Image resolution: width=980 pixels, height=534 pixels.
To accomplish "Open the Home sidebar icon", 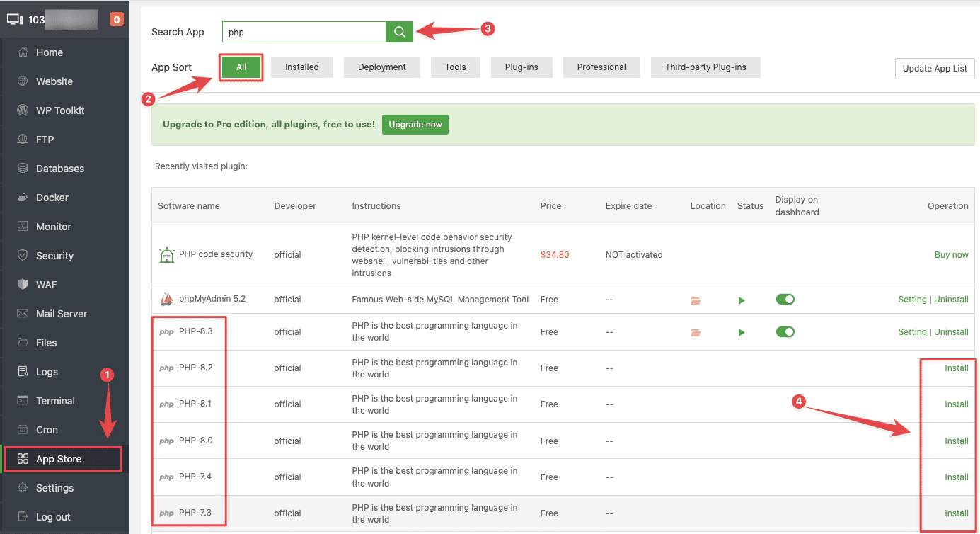I will tap(23, 52).
